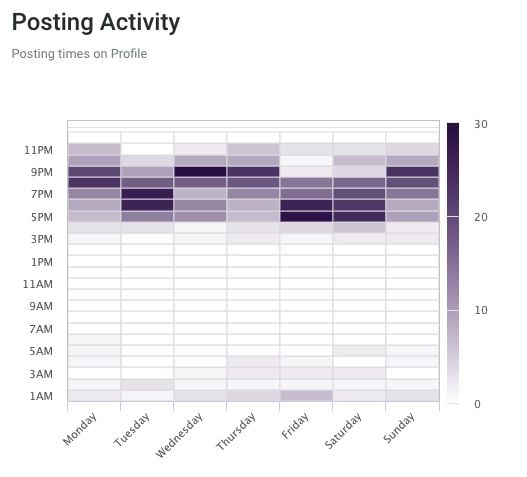Click the color legend near value 10
Image resolution: width=527 pixels, height=477 pixels.
click(x=453, y=310)
